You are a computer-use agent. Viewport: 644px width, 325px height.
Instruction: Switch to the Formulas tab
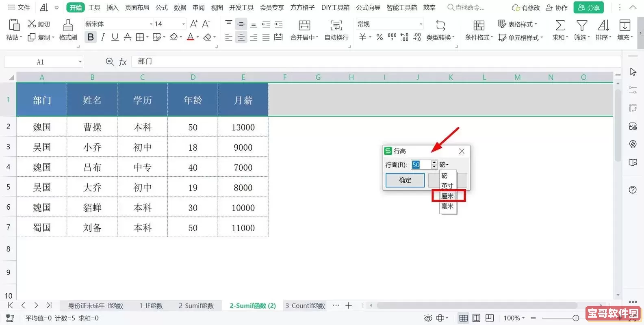pyautogui.click(x=162, y=7)
